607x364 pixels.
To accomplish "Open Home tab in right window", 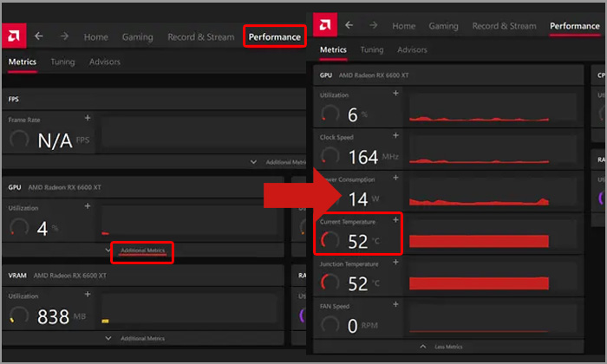I will pyautogui.click(x=404, y=26).
